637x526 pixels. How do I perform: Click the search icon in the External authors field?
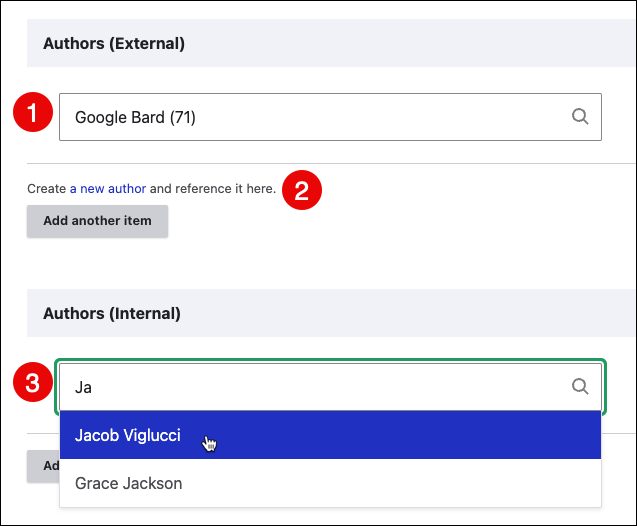click(x=580, y=117)
